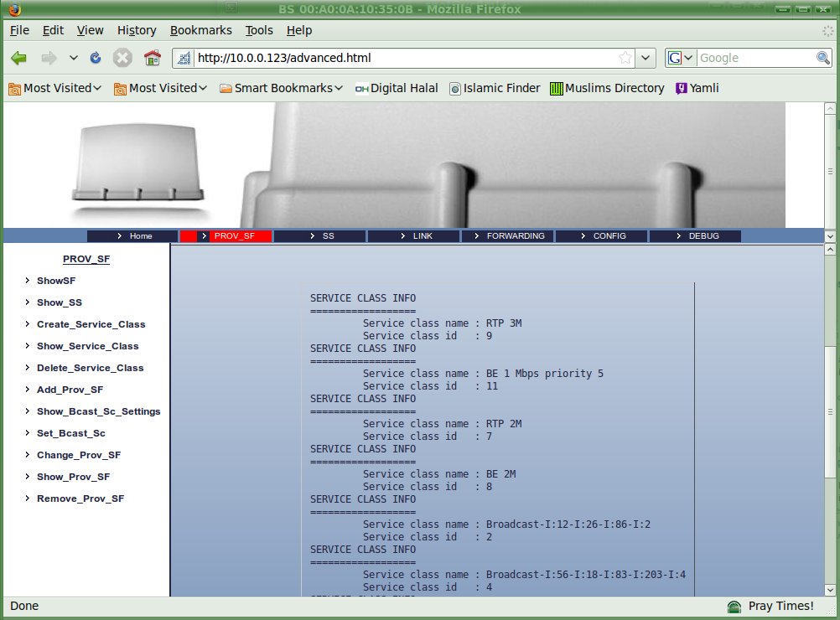Open the address bar history dropdown

(646, 58)
